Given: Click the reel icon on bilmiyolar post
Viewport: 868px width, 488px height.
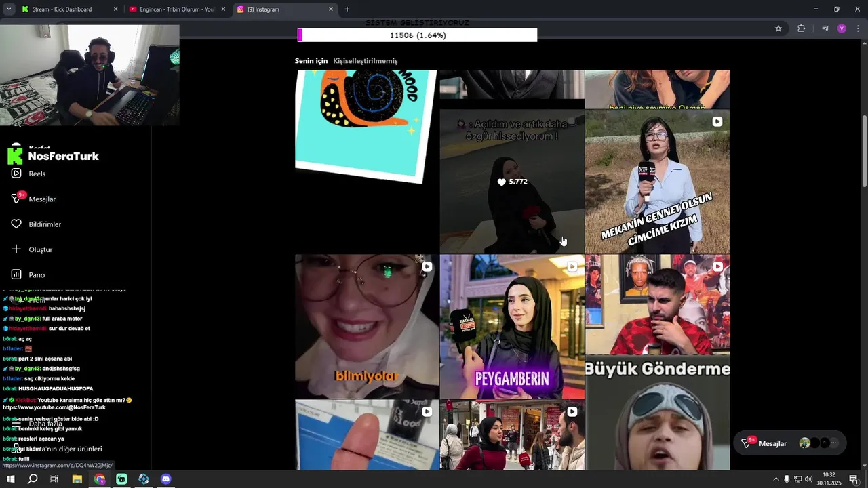Looking at the screenshot, I should (427, 266).
